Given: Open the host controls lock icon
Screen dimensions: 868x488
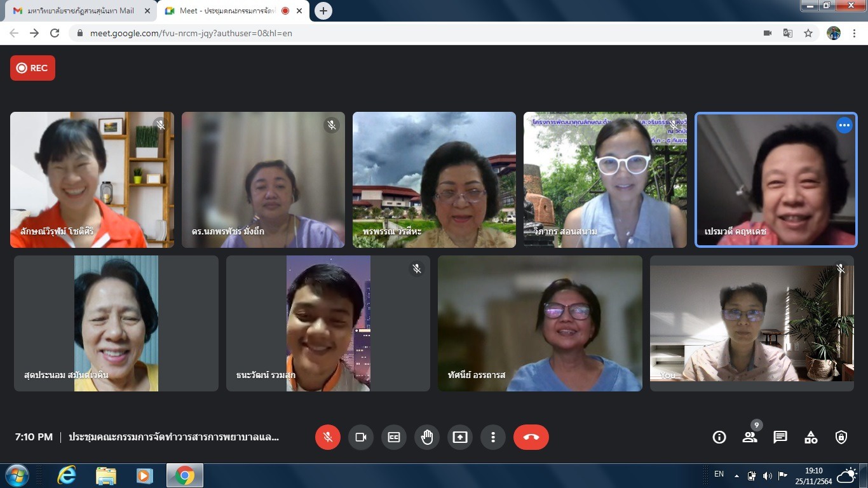Looking at the screenshot, I should coord(841,437).
